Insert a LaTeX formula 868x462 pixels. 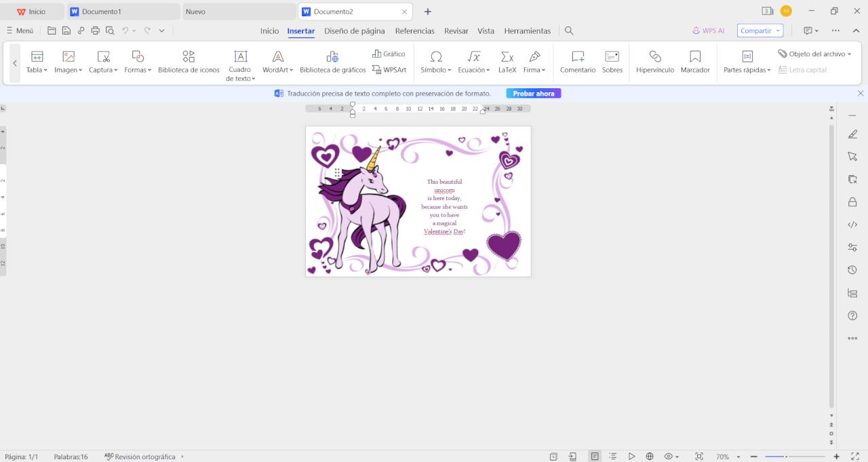click(507, 61)
